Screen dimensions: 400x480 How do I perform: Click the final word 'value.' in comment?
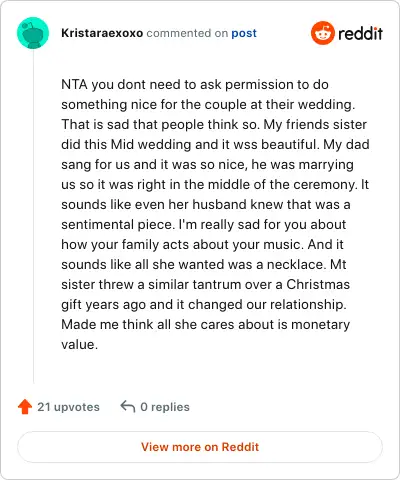pyautogui.click(x=80, y=345)
